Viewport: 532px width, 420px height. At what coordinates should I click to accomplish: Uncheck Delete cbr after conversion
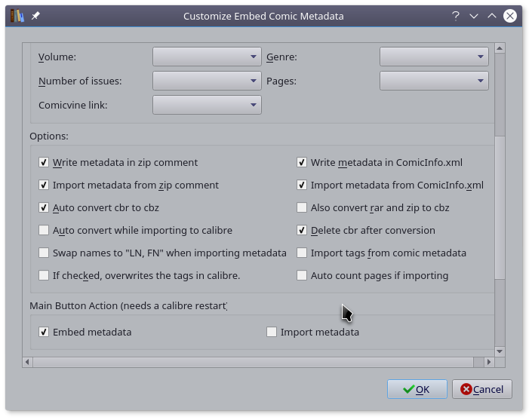[302, 230]
